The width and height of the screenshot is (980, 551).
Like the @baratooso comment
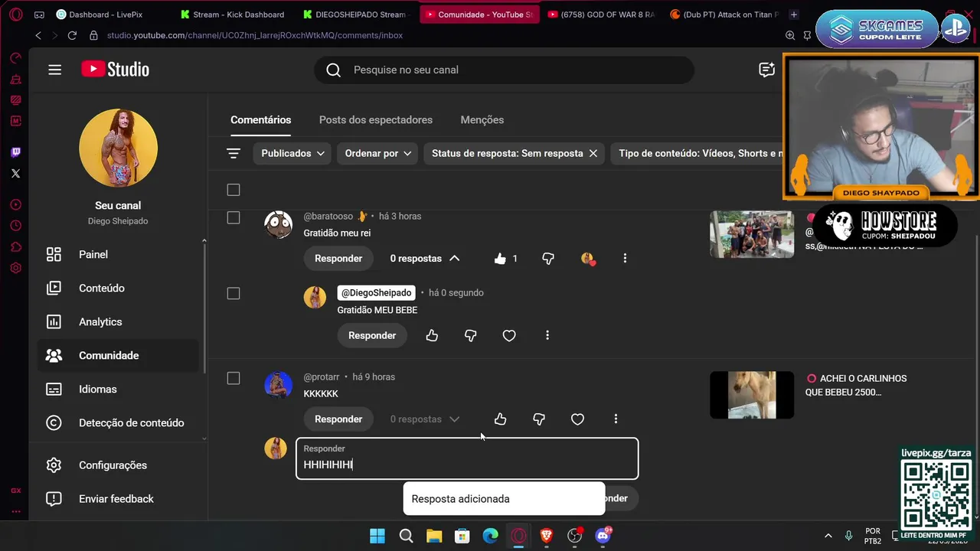pyautogui.click(x=500, y=259)
